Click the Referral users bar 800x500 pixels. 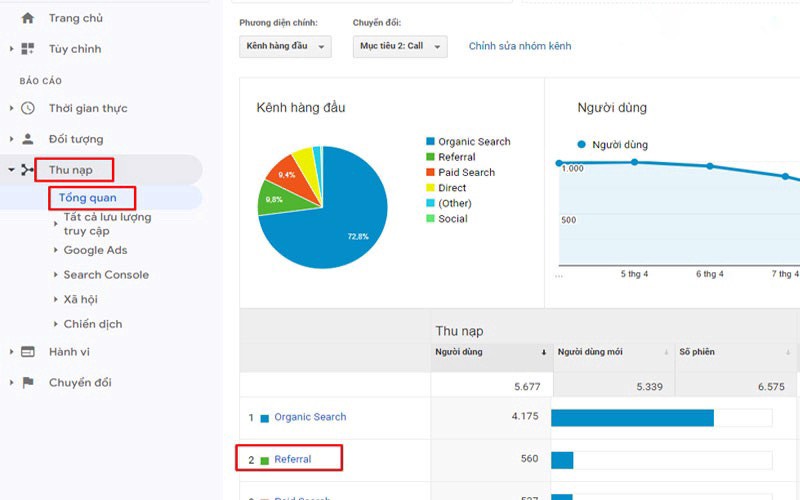coord(562,460)
